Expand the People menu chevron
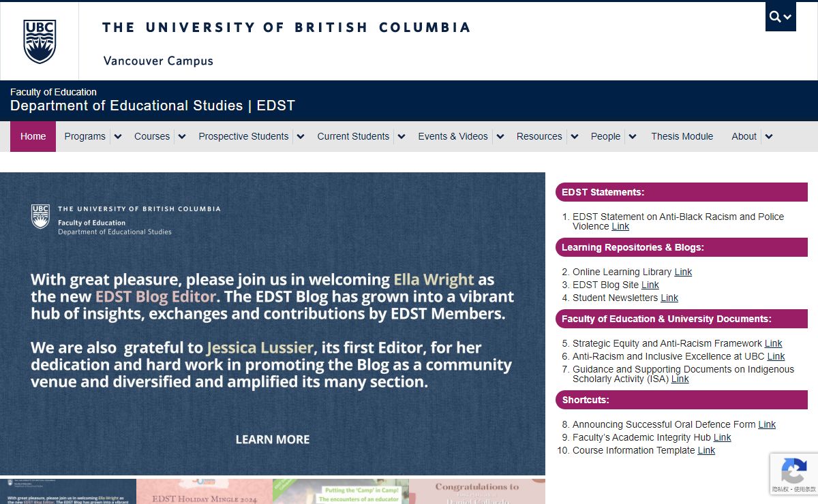Image resolution: width=818 pixels, height=504 pixels. [x=633, y=137]
